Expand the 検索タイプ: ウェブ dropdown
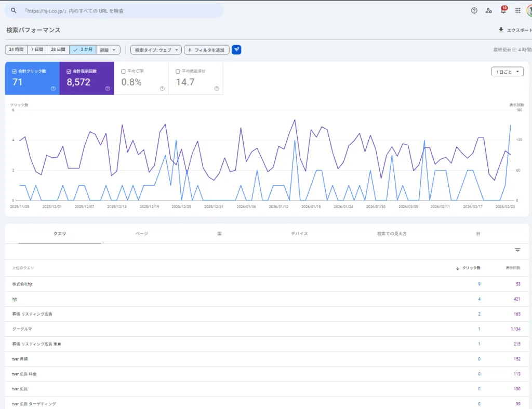This screenshot has height=409, width=532. point(156,50)
